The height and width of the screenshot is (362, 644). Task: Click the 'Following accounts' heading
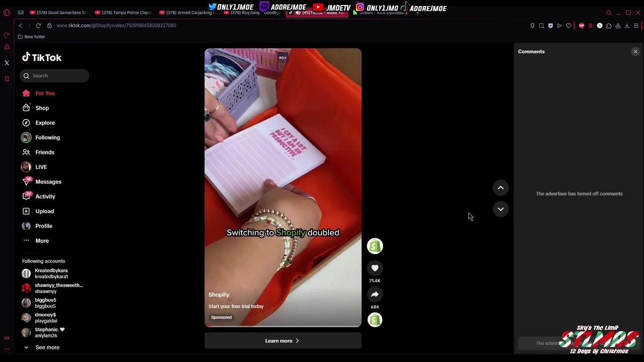[44, 261]
